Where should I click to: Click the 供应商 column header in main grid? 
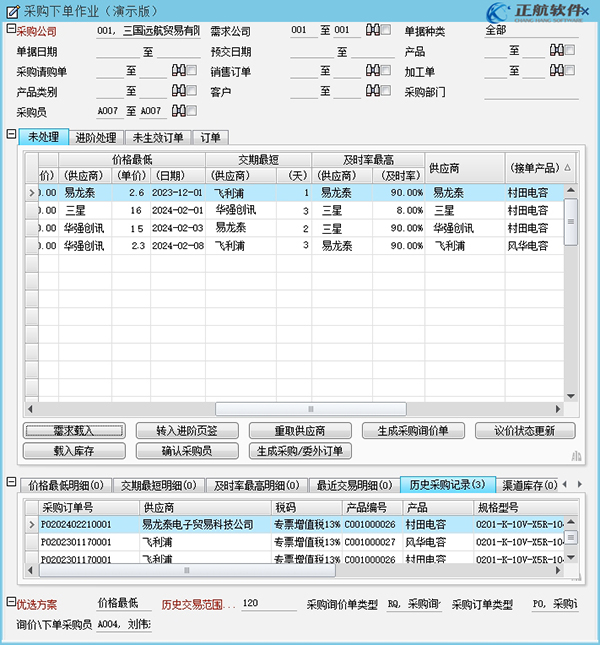pos(465,168)
